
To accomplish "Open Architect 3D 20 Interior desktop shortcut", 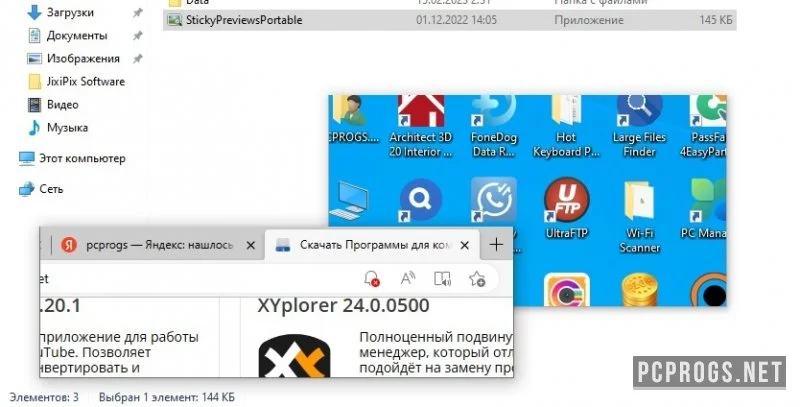I will (420, 126).
